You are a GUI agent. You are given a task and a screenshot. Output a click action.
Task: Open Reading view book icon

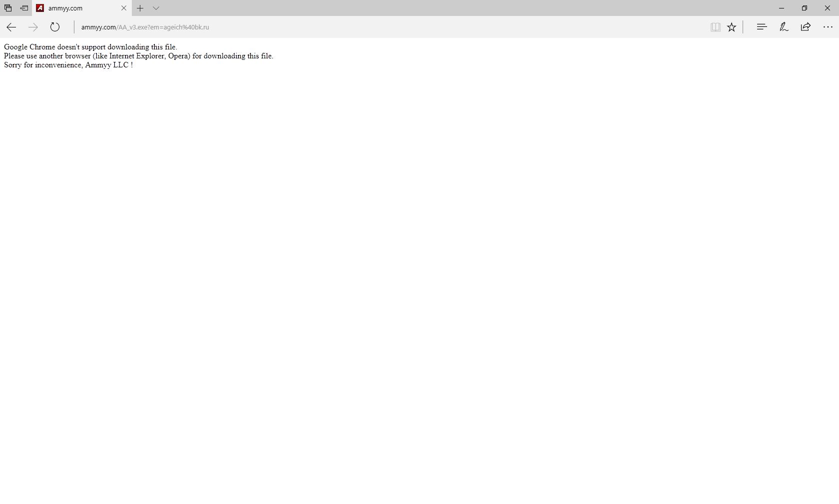716,27
